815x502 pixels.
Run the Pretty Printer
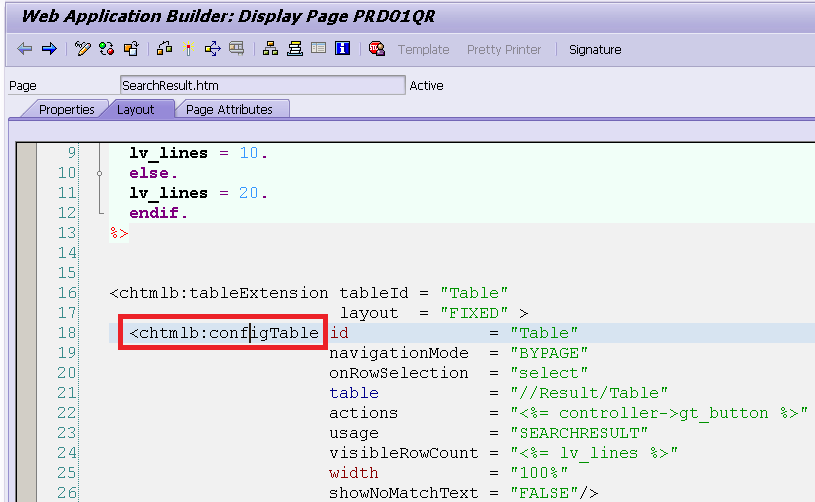(x=504, y=50)
